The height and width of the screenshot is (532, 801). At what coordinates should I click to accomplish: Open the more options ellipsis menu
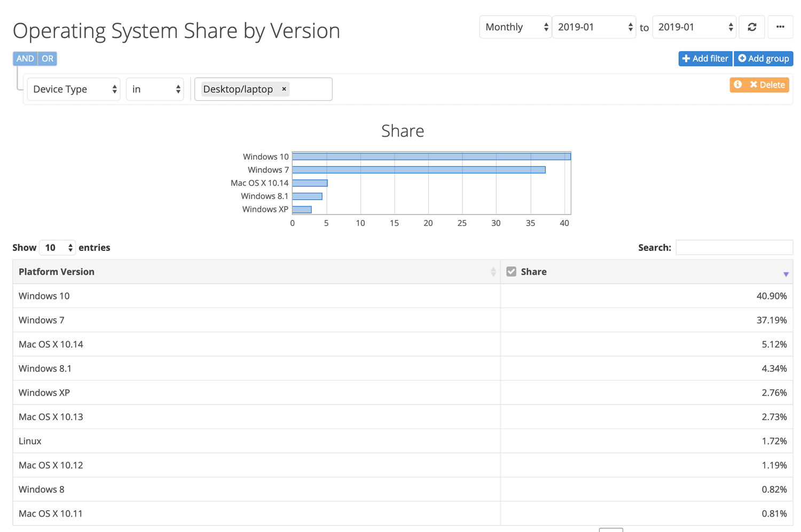coord(780,27)
